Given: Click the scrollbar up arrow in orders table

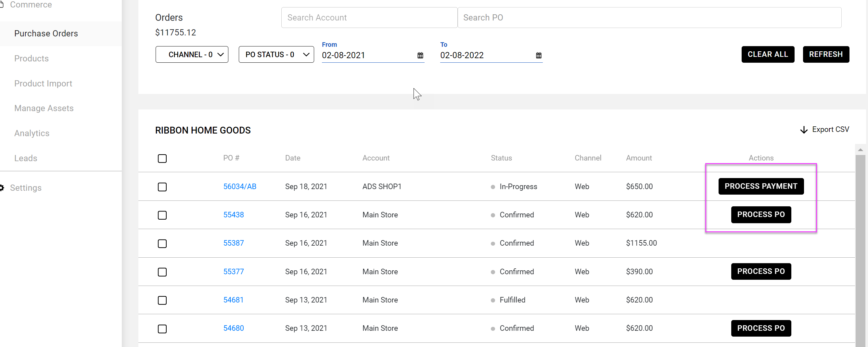Looking at the screenshot, I should tap(860, 150).
